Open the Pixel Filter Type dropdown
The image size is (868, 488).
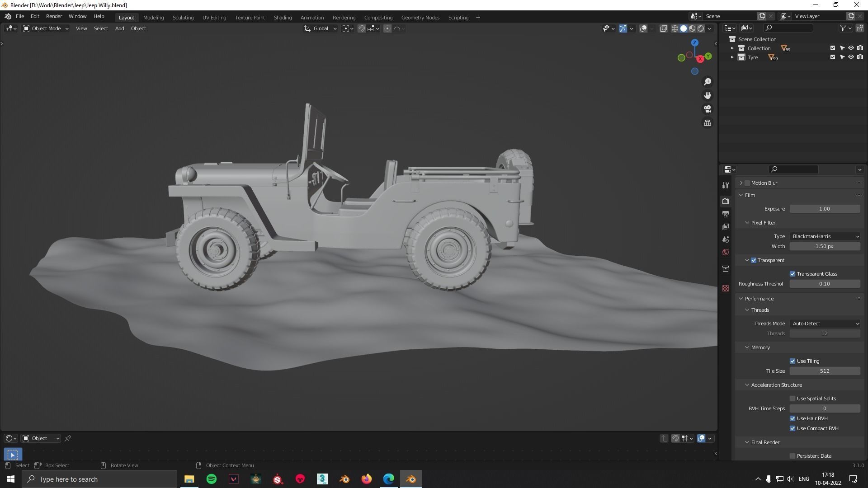(x=825, y=236)
